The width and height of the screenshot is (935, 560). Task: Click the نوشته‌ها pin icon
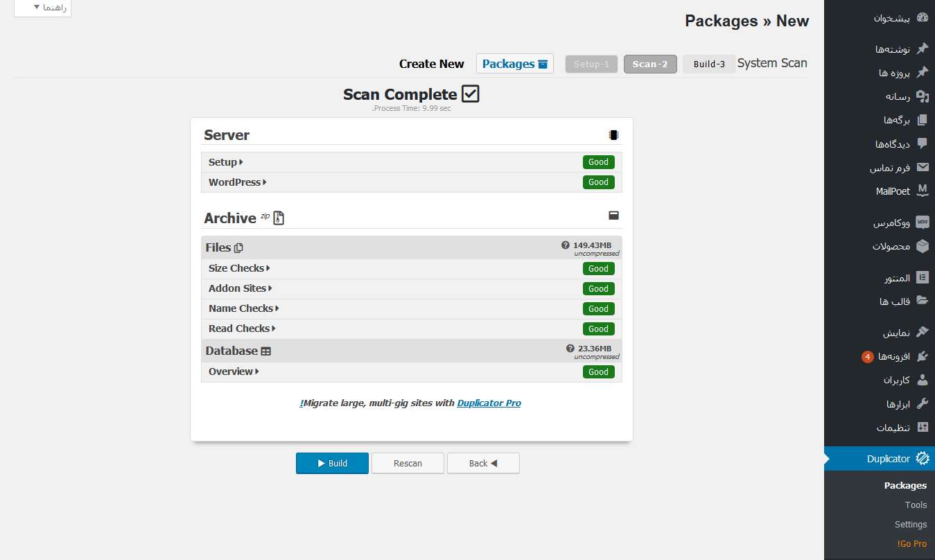click(922, 49)
